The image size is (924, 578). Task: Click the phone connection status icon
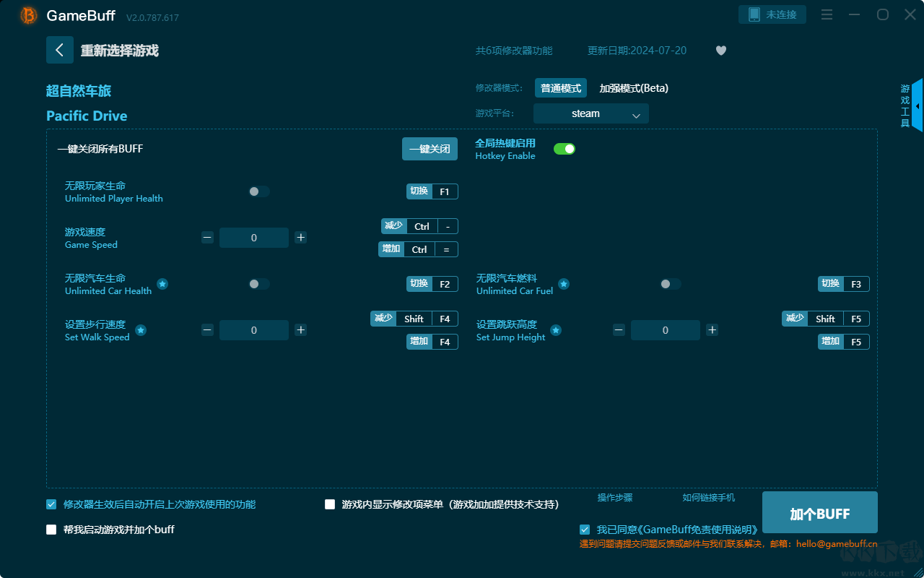pos(754,14)
